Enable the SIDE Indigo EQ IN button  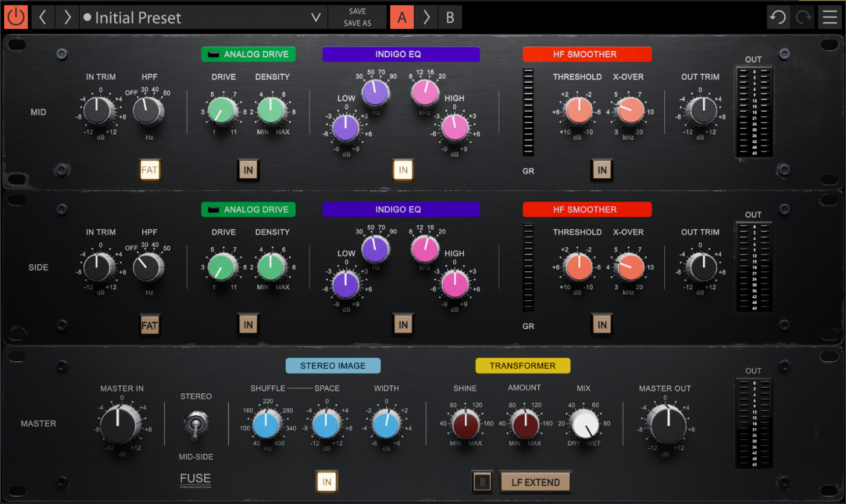[403, 325]
